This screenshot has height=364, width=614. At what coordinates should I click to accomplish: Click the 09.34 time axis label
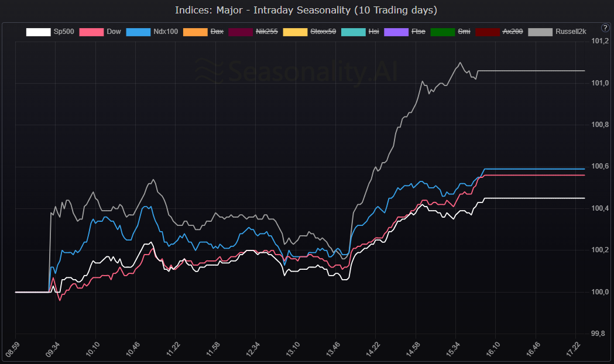pos(52,349)
